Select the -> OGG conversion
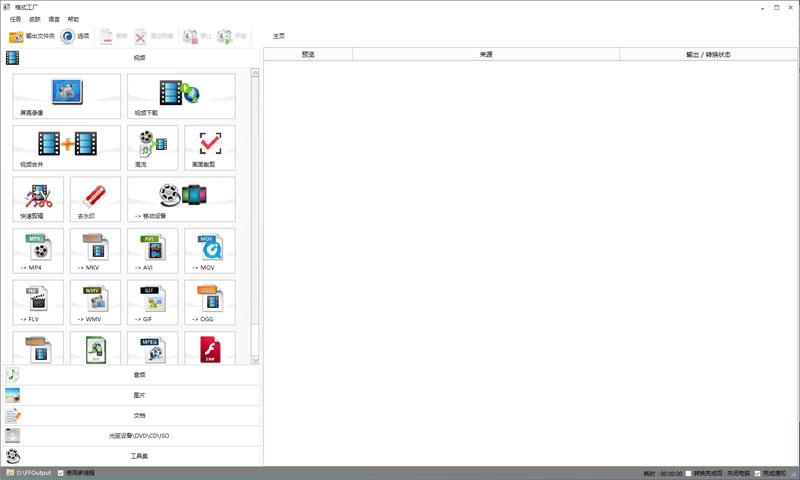Viewport: 800px width, 480px height. (x=210, y=302)
